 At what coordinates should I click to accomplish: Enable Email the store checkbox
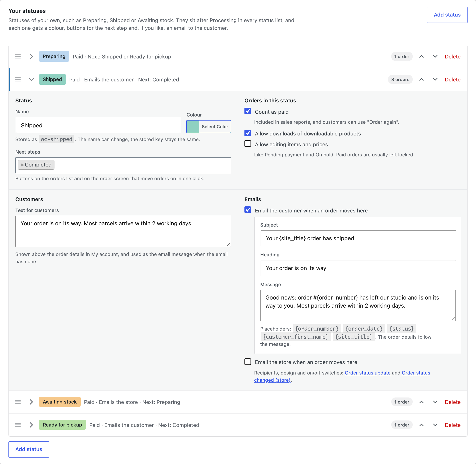pos(248,362)
